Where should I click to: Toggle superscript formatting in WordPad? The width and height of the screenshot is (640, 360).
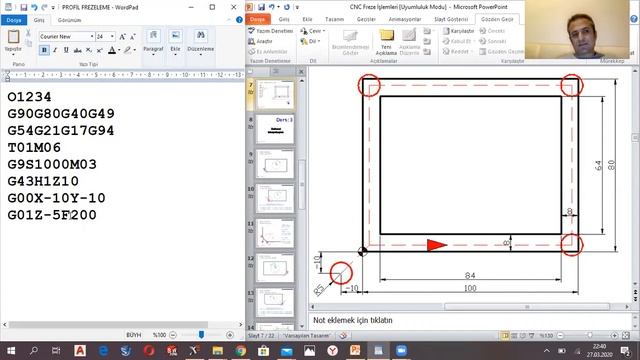tap(100, 50)
